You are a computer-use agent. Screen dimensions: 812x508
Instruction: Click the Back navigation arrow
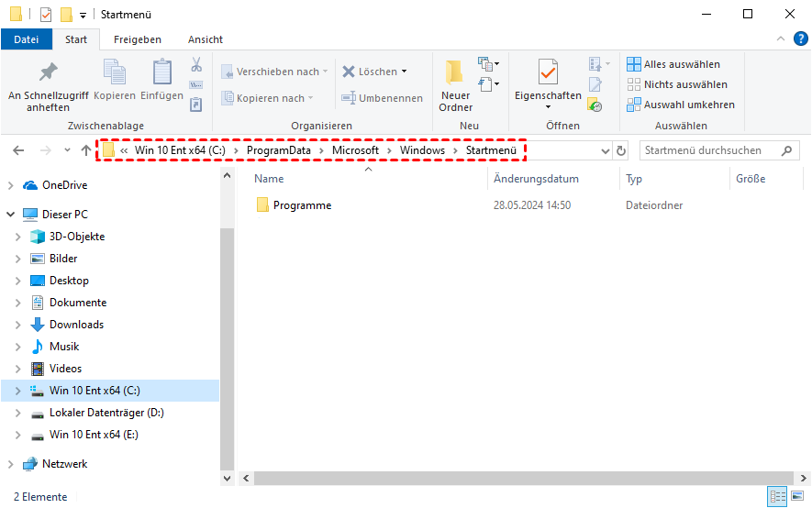point(18,150)
